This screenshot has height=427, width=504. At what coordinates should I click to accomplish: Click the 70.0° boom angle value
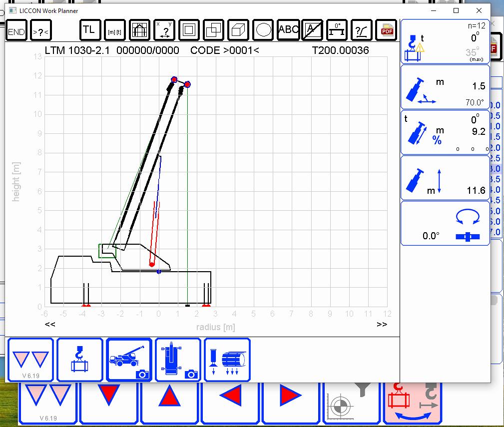[475, 102]
